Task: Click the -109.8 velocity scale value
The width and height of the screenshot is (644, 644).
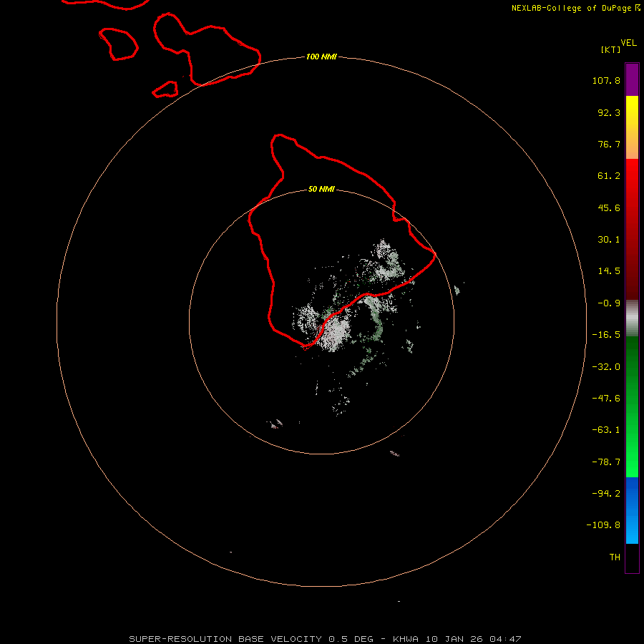Action: click(x=603, y=525)
